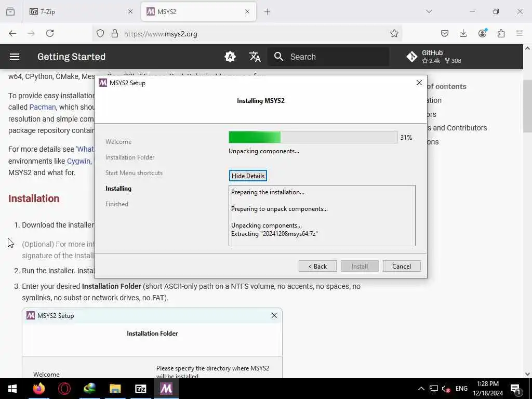Expand the list all tabs chevron

click(429, 11)
